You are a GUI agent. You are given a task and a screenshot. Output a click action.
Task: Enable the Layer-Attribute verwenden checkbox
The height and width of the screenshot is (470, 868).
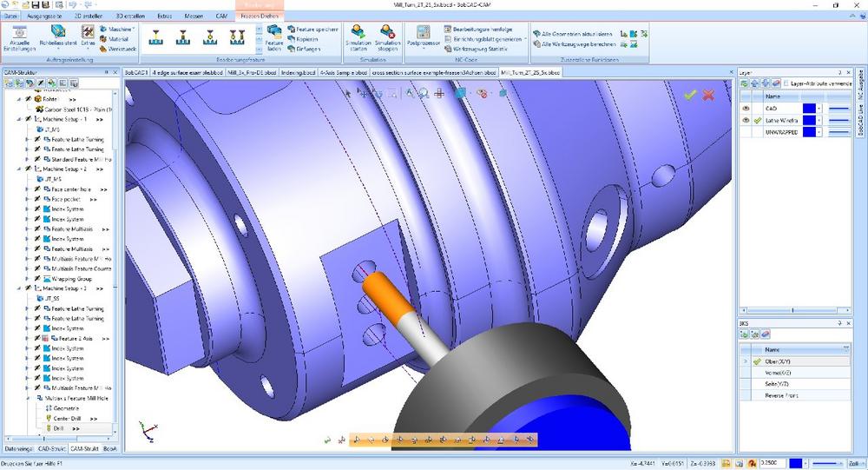[786, 83]
